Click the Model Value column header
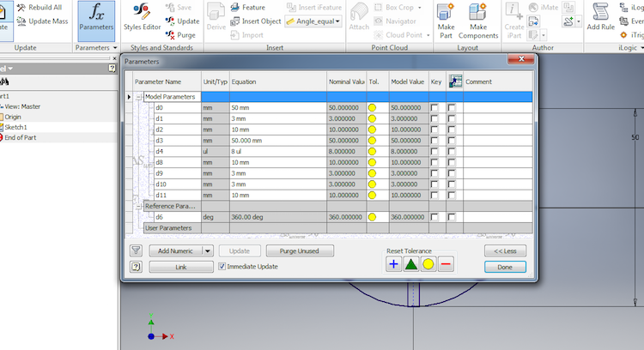Image resolution: width=644 pixels, height=350 pixels. pyautogui.click(x=409, y=81)
